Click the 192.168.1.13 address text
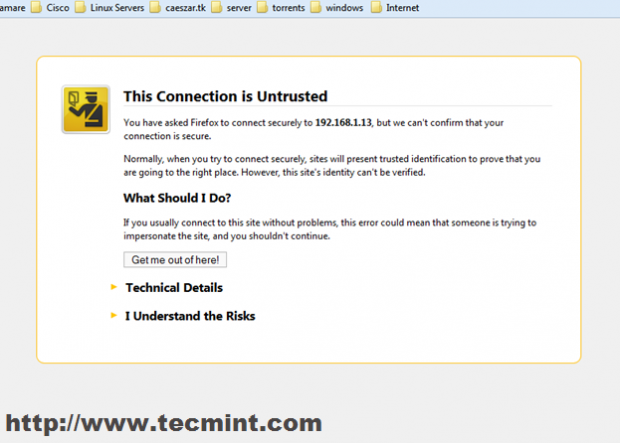Image resolution: width=620 pixels, height=443 pixels. [x=343, y=123]
